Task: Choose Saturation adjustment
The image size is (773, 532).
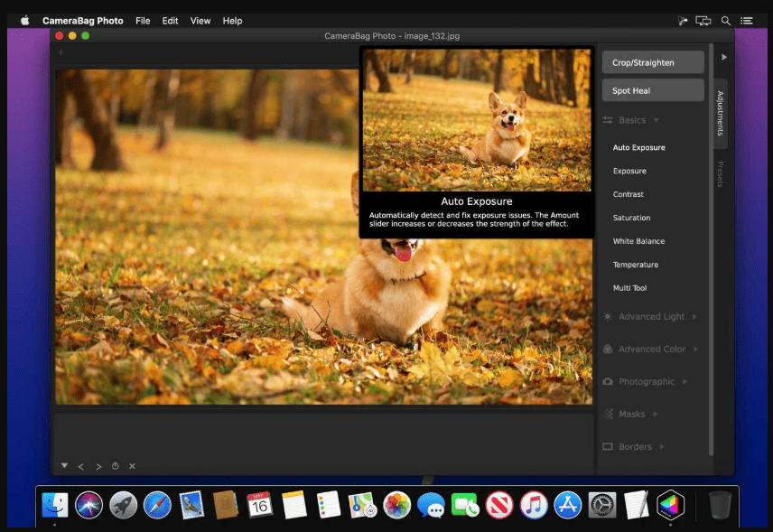Action: click(631, 218)
